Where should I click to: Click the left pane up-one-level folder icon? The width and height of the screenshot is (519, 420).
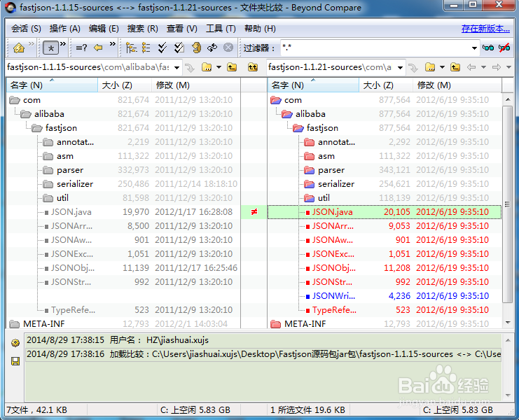[x=232, y=67]
